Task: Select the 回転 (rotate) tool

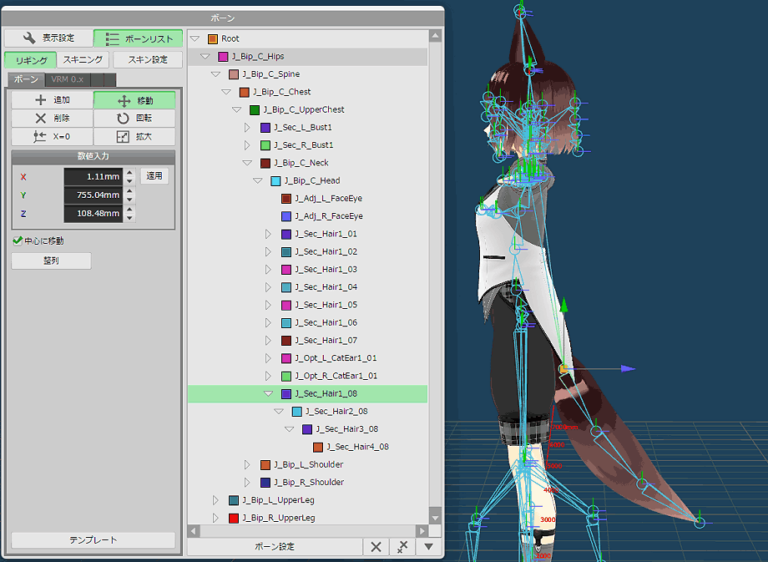Action: point(135,118)
